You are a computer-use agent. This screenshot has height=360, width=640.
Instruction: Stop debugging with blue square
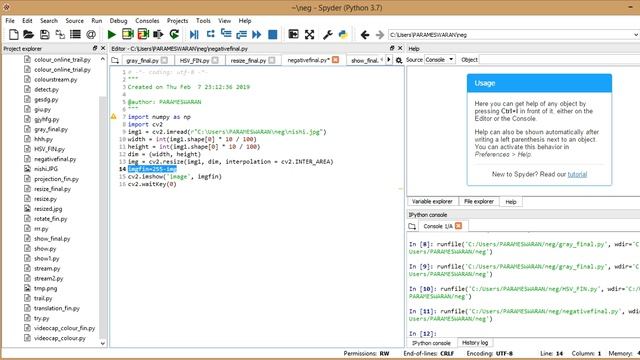click(x=273, y=35)
